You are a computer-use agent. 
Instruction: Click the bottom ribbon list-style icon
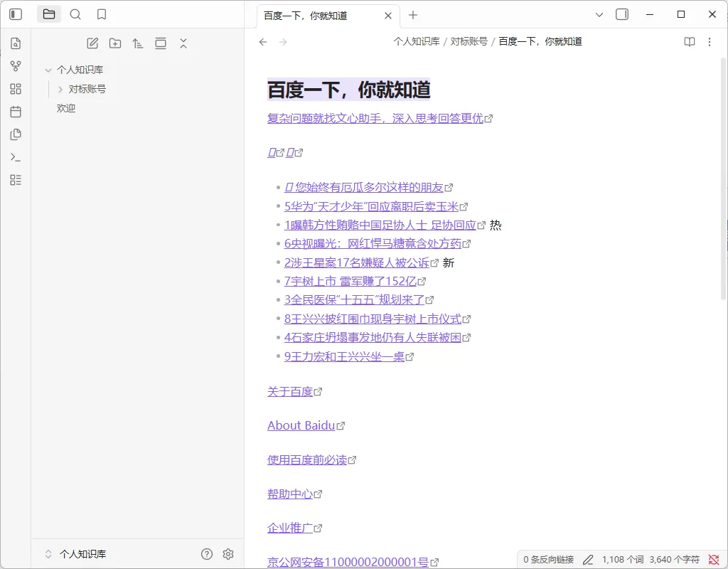16,180
